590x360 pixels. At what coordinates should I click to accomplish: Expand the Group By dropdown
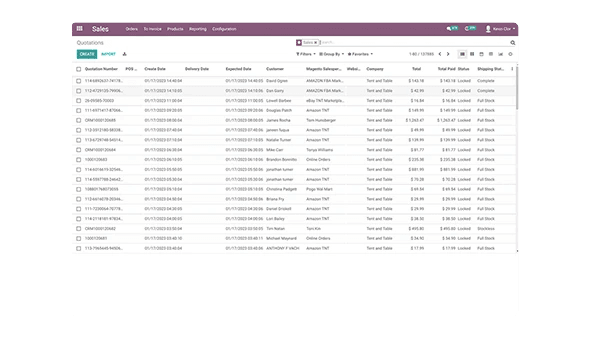click(x=331, y=54)
